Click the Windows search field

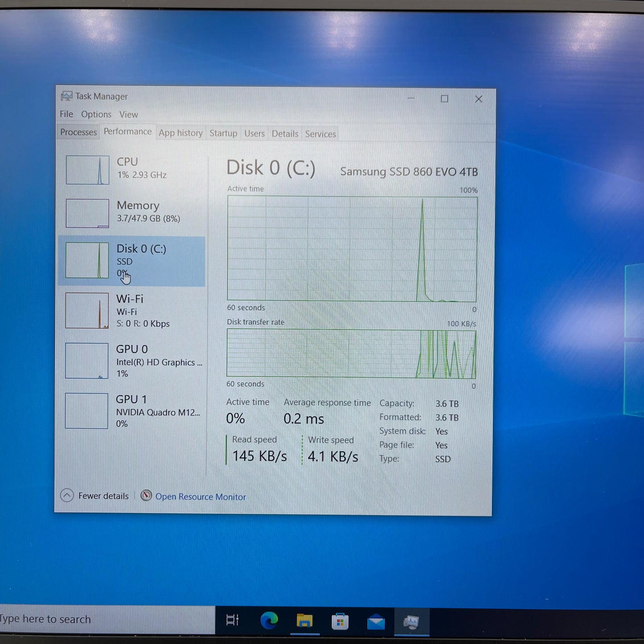67,619
